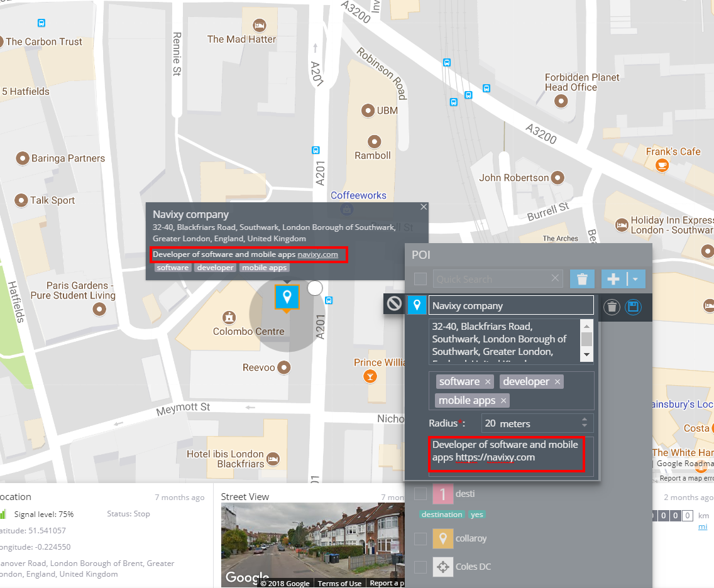
Task: Remove the 'mobile apps' tag in the editor
Action: 503,401
